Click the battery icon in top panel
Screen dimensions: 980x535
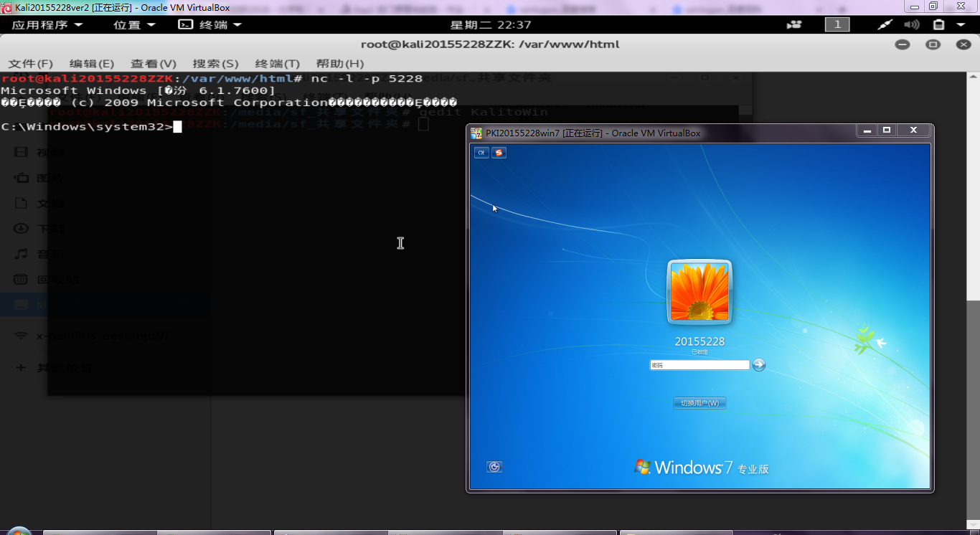938,24
